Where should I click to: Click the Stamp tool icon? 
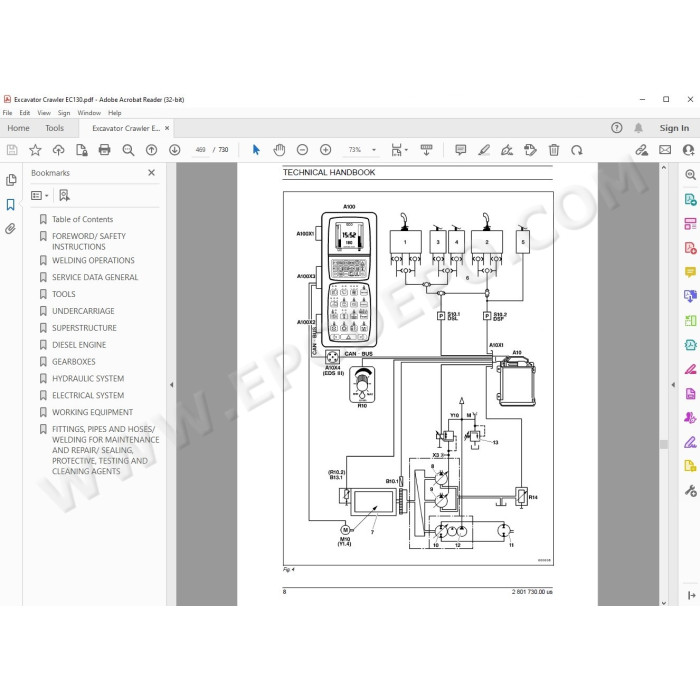coord(530,150)
